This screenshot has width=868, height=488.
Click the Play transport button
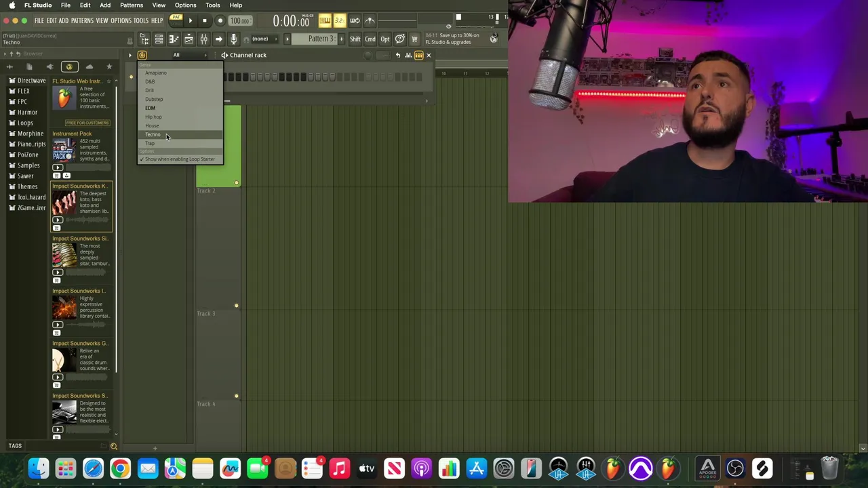pos(191,20)
